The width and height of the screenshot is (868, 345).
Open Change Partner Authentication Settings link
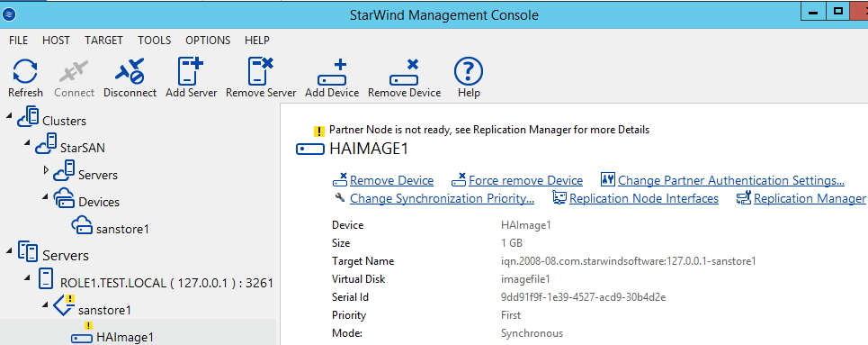tap(730, 180)
